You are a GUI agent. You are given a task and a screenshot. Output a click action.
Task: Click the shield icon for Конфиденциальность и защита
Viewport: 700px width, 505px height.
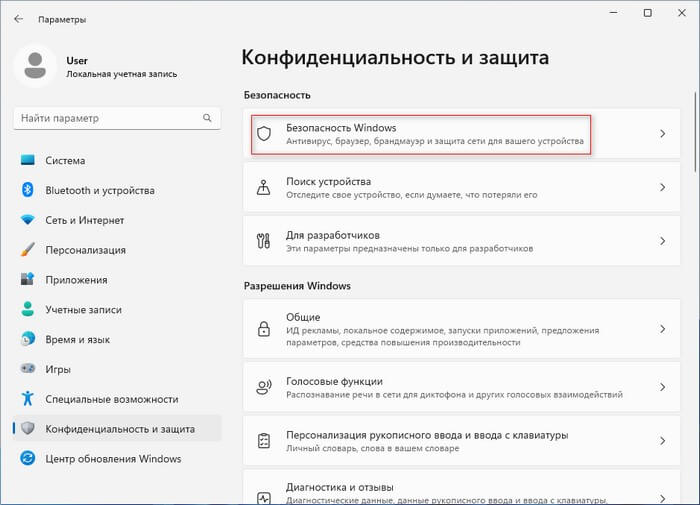28,429
